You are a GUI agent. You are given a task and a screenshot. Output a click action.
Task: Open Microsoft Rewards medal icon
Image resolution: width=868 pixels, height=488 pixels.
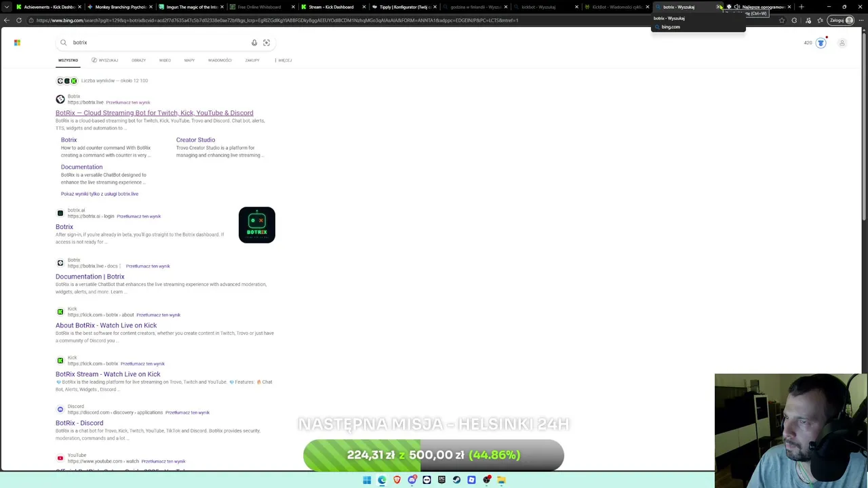click(821, 43)
